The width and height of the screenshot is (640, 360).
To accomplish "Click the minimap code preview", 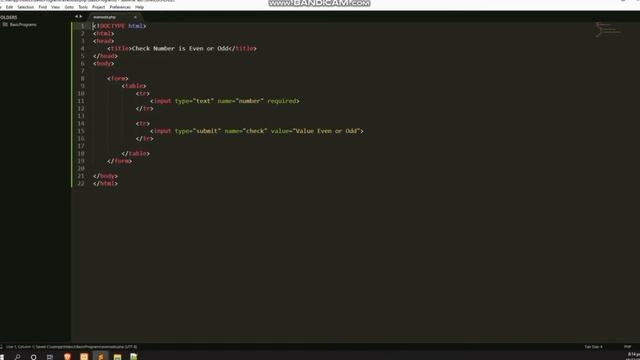I will click(608, 29).
